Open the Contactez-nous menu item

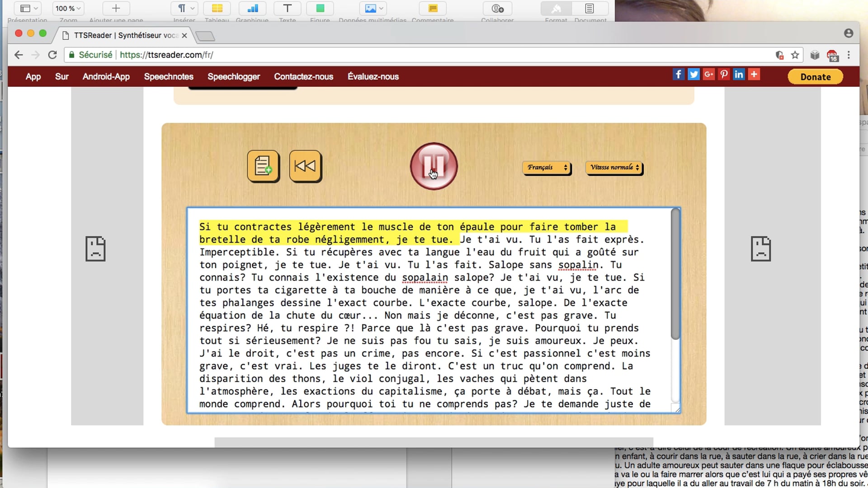pyautogui.click(x=303, y=77)
